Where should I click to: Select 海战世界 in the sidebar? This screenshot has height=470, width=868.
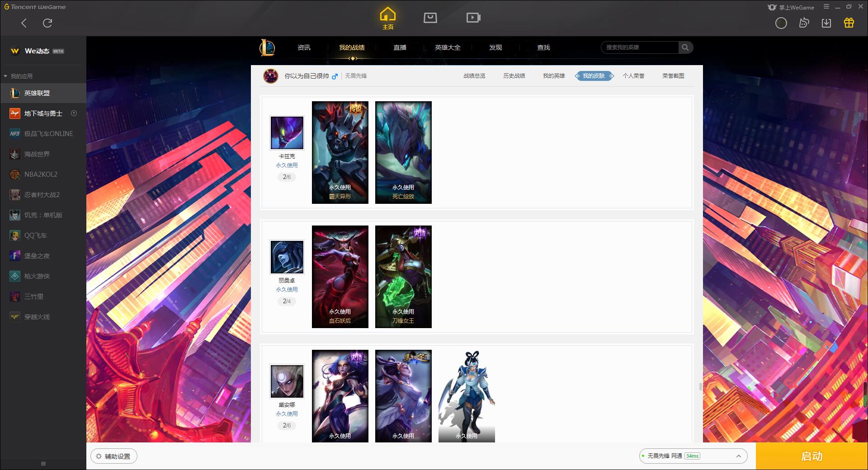(43, 154)
